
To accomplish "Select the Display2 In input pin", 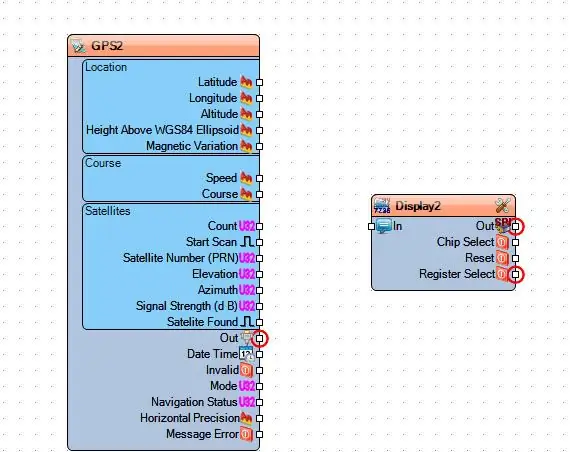I will (x=371, y=227).
